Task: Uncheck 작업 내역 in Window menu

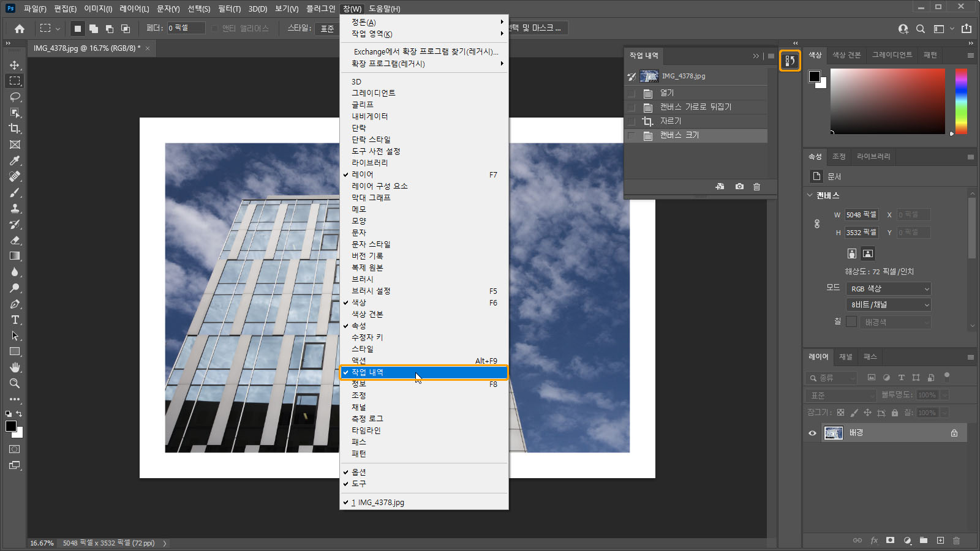Action: tap(424, 372)
